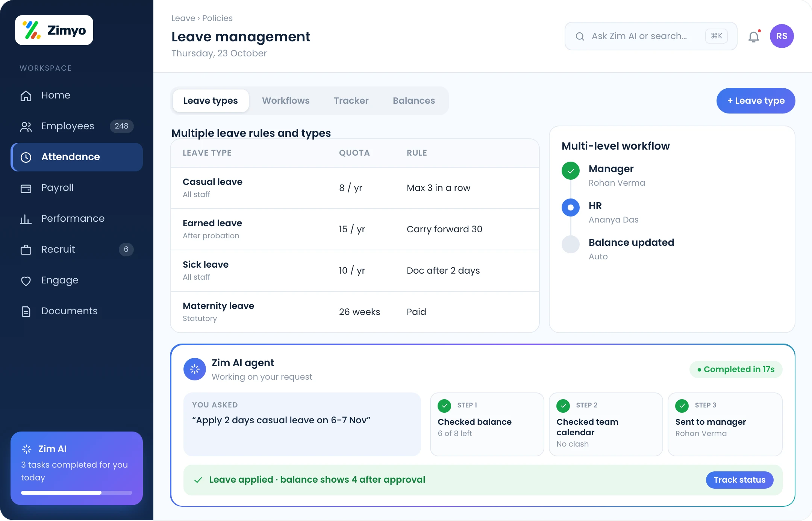Click the Balance updated grey indicator

[571, 244]
